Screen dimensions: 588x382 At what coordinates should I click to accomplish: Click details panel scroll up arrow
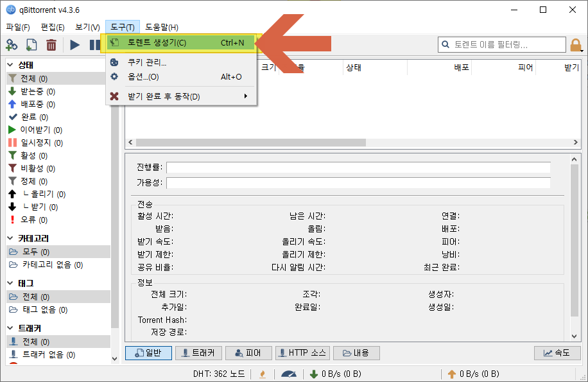574,159
